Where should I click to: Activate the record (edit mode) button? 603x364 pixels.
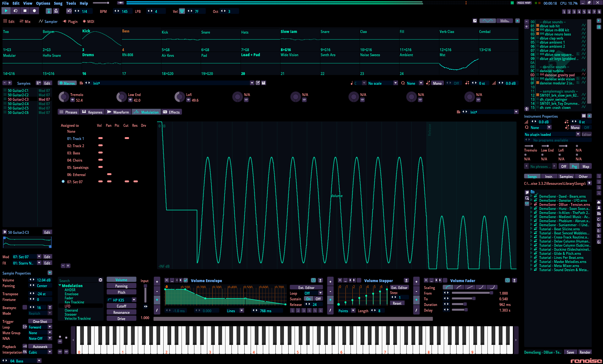(34, 11)
